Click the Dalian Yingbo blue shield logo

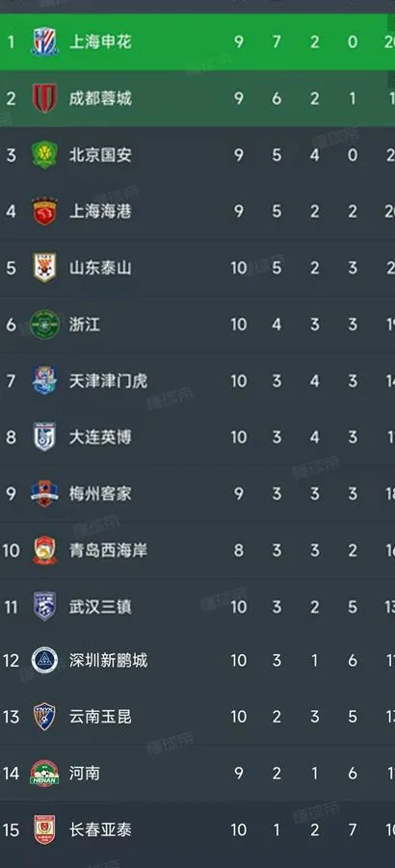[44, 436]
